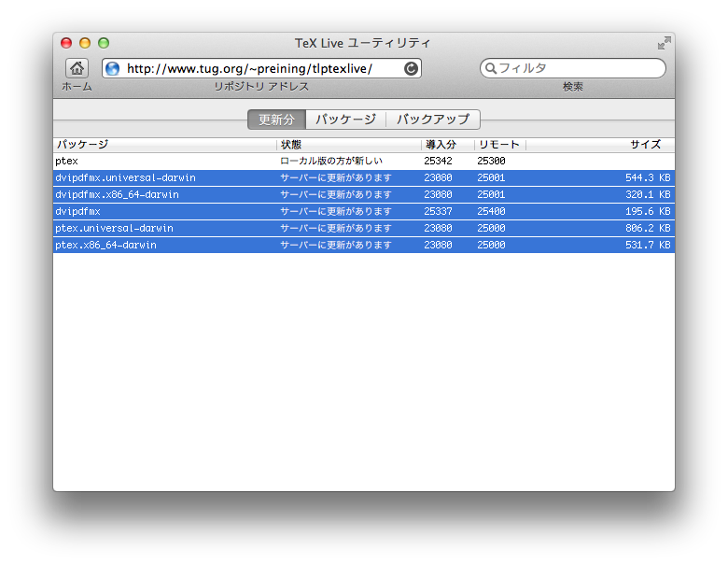Click remote version 25400 for dvipdfmx
Viewport: 728px width, 565px height.
tap(491, 211)
